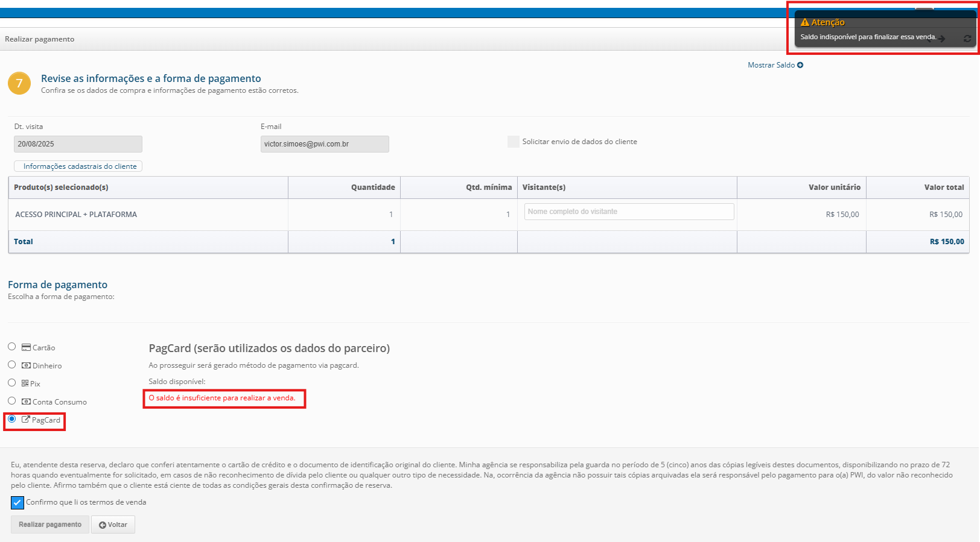Click the QR code icon next to Pix

tap(25, 383)
